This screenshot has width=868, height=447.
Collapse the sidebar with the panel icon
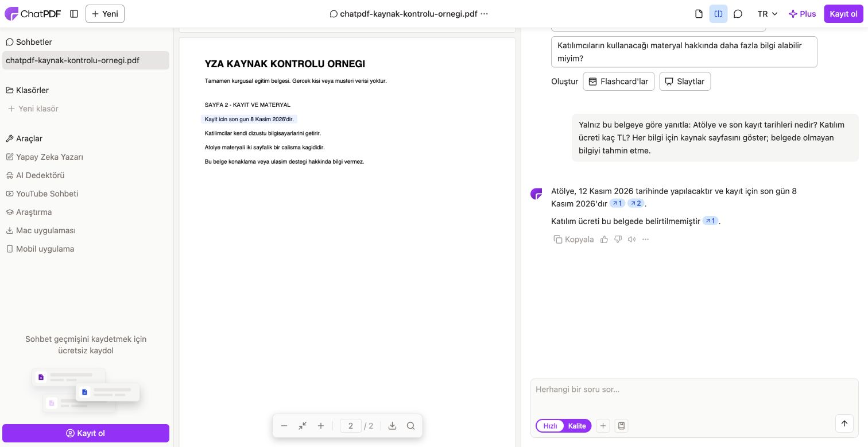click(74, 14)
